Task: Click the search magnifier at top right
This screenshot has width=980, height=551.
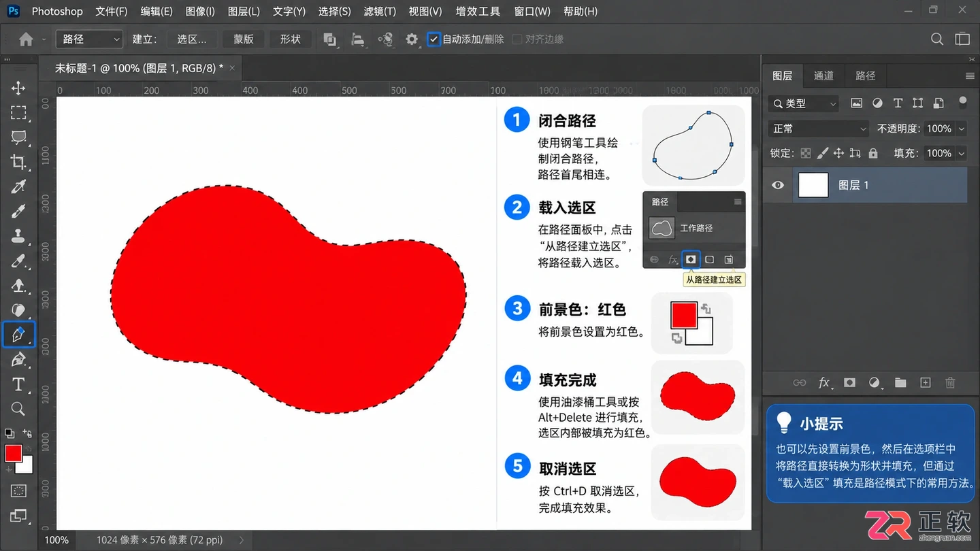Action: click(937, 39)
